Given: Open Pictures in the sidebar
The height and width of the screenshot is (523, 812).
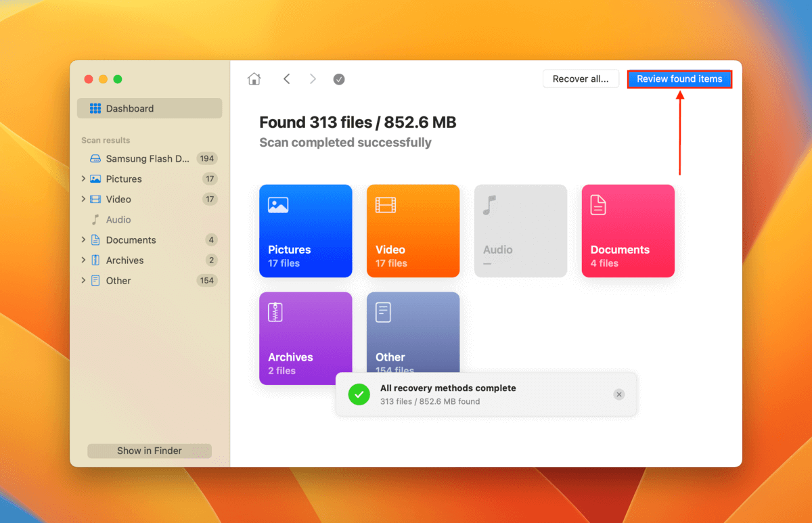Looking at the screenshot, I should (x=150, y=179).
